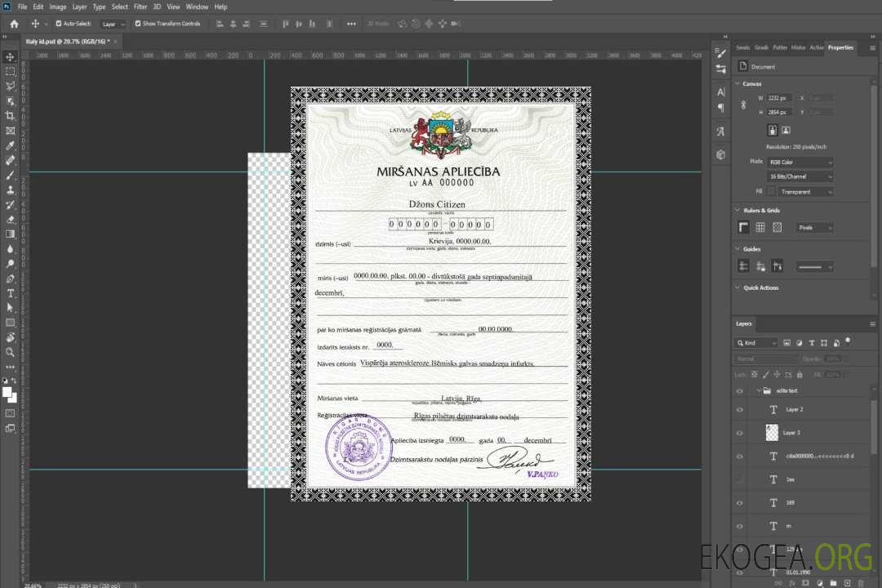Select the Hand tool
This screenshot has height=588, width=882.
pyautogui.click(x=10, y=337)
